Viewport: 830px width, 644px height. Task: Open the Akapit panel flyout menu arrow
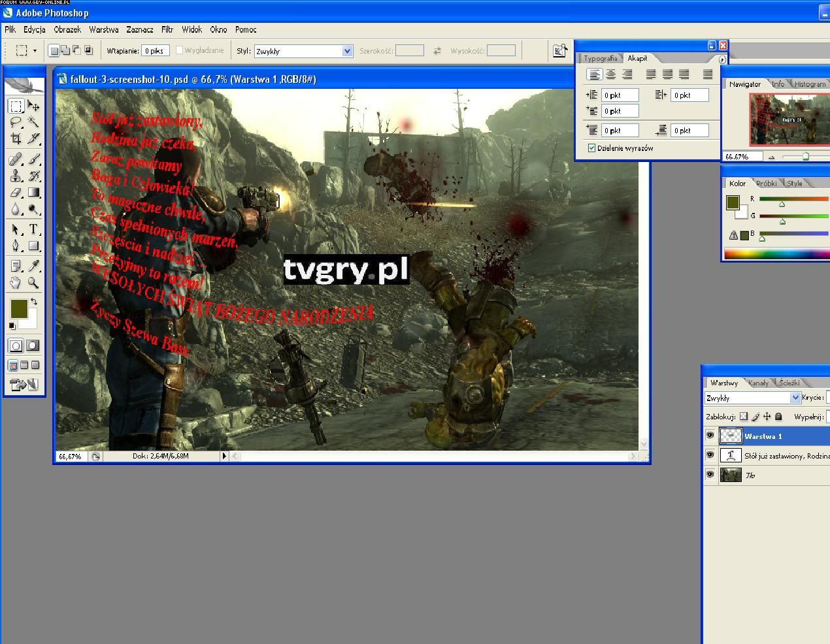coord(722,59)
